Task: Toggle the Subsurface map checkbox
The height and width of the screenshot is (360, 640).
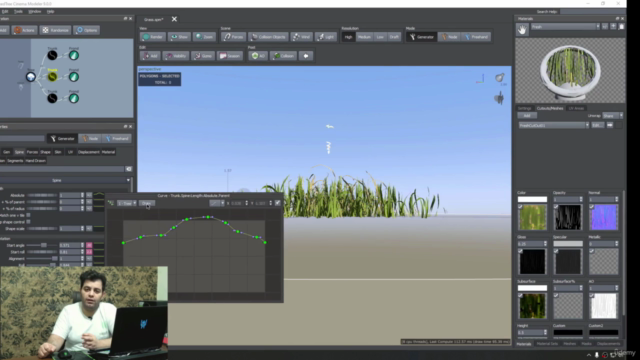Action: pyautogui.click(x=520, y=296)
